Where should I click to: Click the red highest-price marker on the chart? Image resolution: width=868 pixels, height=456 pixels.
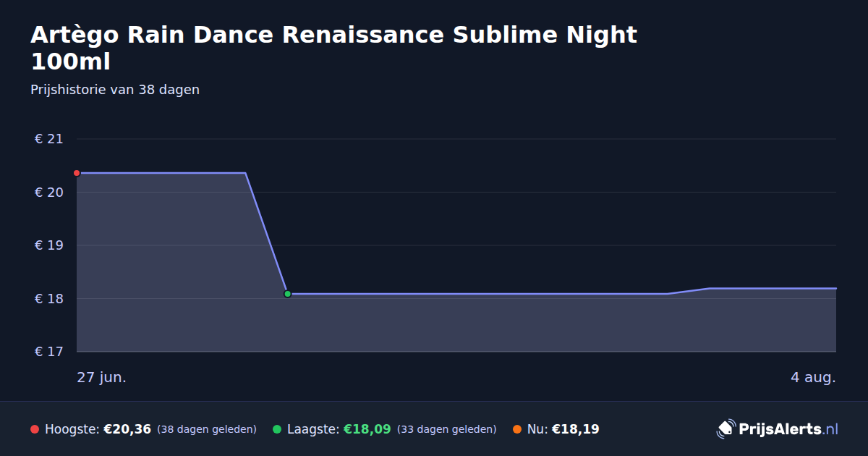(x=77, y=173)
